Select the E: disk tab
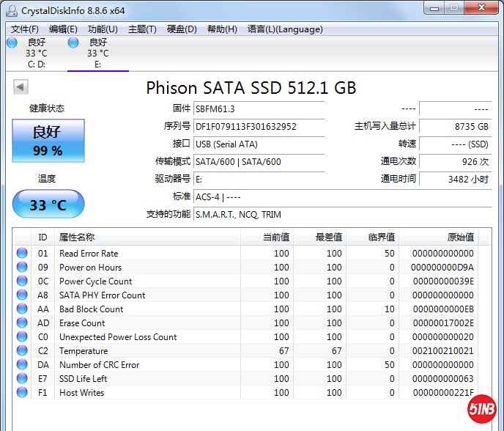 click(x=97, y=53)
